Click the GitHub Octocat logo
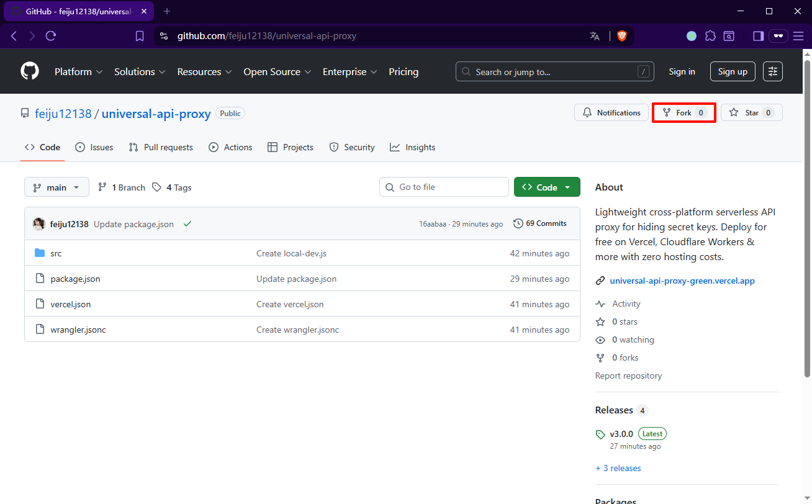Screen dimensions: 812x504 point(30,71)
